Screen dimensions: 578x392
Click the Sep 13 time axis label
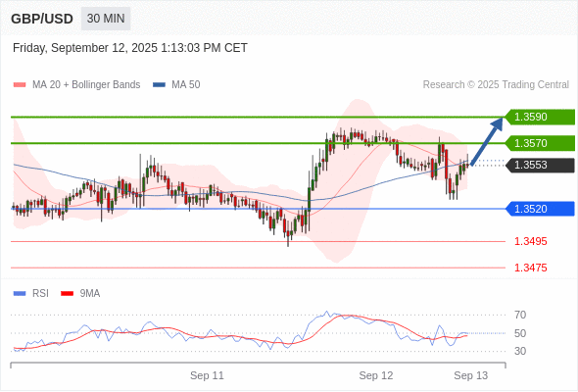pyautogui.click(x=471, y=375)
